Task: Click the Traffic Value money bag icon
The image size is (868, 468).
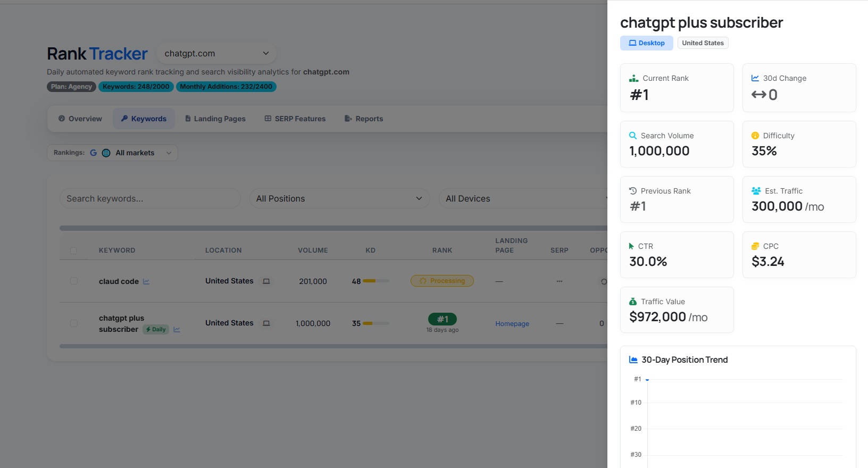Action: tap(633, 302)
